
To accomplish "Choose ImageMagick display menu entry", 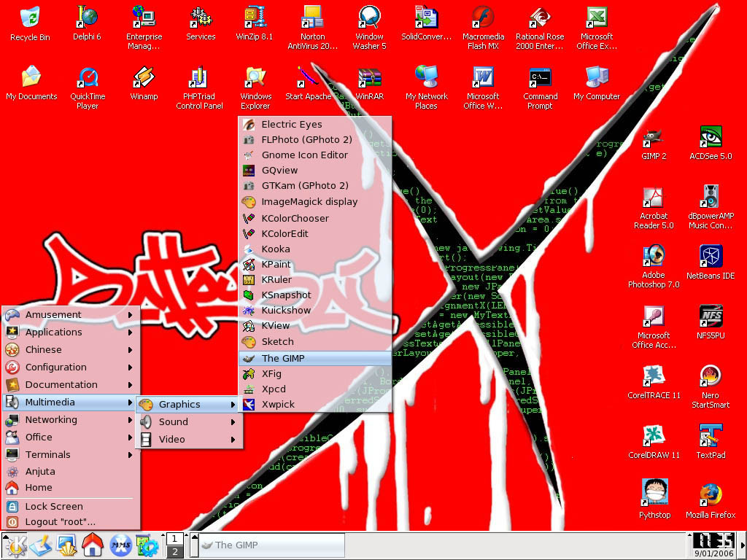I will pyautogui.click(x=315, y=201).
